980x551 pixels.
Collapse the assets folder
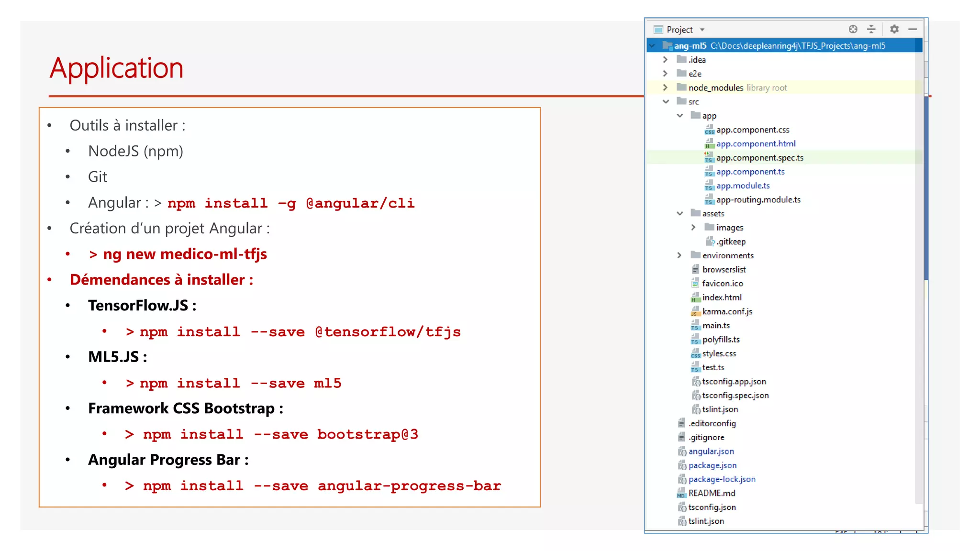click(679, 213)
